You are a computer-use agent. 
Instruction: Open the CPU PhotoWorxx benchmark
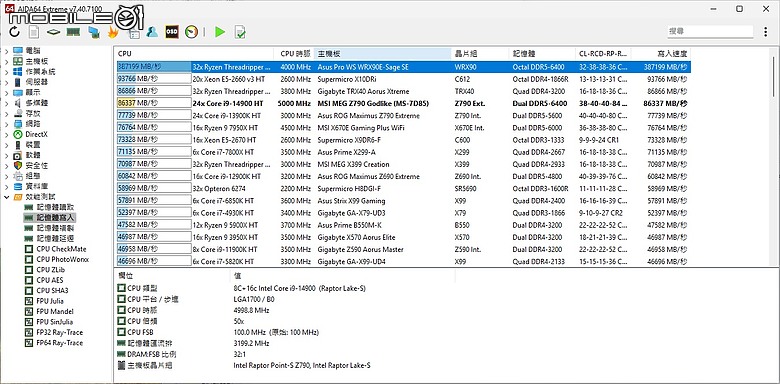tap(63, 259)
